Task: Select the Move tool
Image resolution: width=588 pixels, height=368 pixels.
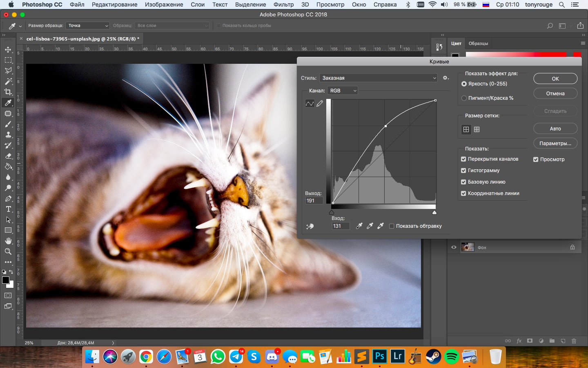Action: tap(8, 49)
